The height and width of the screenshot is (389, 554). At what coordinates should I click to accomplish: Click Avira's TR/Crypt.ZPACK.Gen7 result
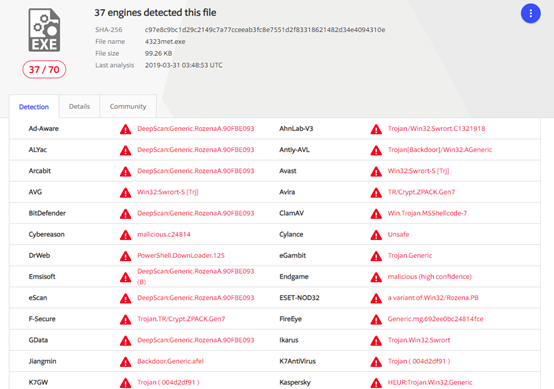[421, 192]
